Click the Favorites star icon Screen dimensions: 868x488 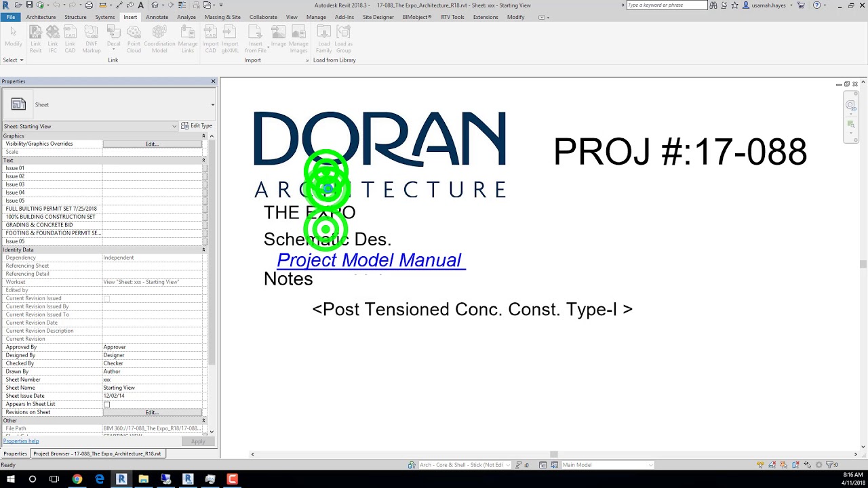click(734, 5)
